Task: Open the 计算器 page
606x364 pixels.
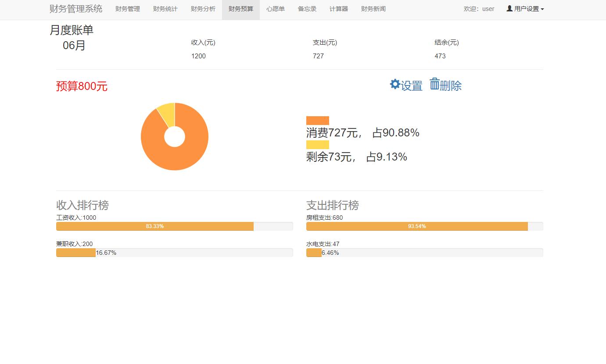Action: click(338, 9)
